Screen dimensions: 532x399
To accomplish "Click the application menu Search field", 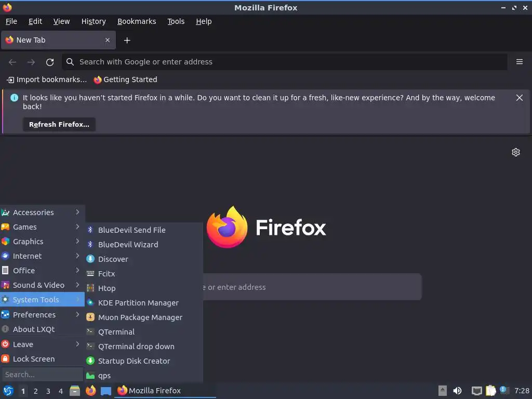I will (x=43, y=375).
